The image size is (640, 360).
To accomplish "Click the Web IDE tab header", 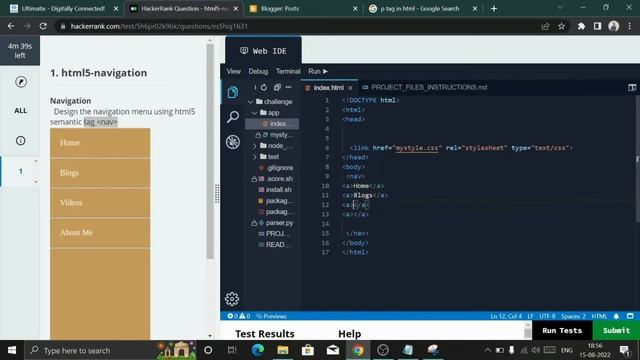I will [263, 51].
